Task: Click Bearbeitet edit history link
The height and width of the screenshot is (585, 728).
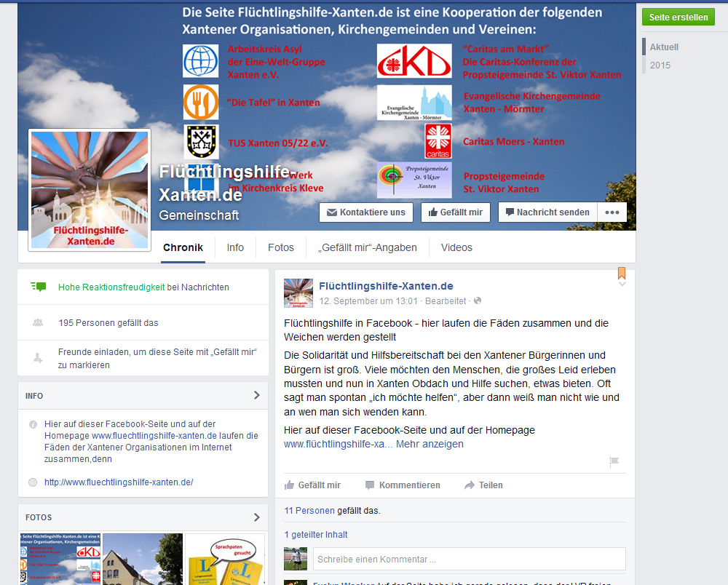Action: point(446,301)
